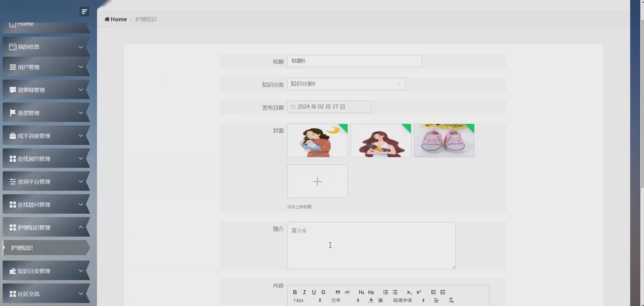Screen dimensions: 644x306
Task: Apply strikethrough formatting in editor
Action: [x=323, y=292]
